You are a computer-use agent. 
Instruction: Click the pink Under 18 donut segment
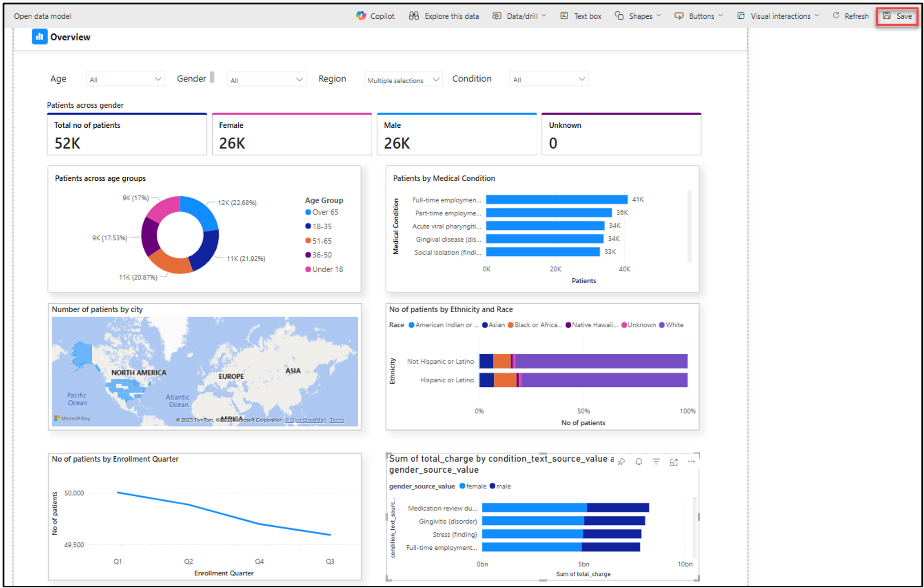coord(165,208)
